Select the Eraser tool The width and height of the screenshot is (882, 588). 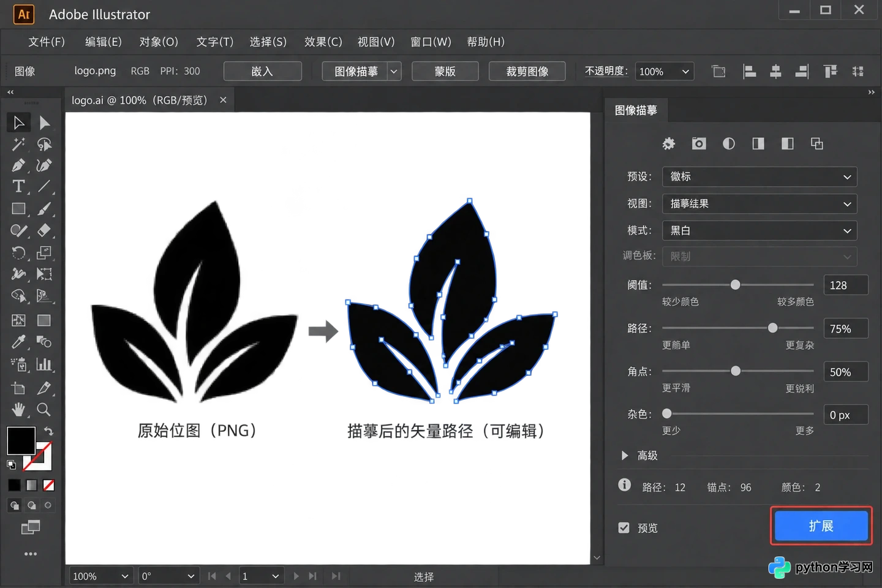(x=44, y=230)
